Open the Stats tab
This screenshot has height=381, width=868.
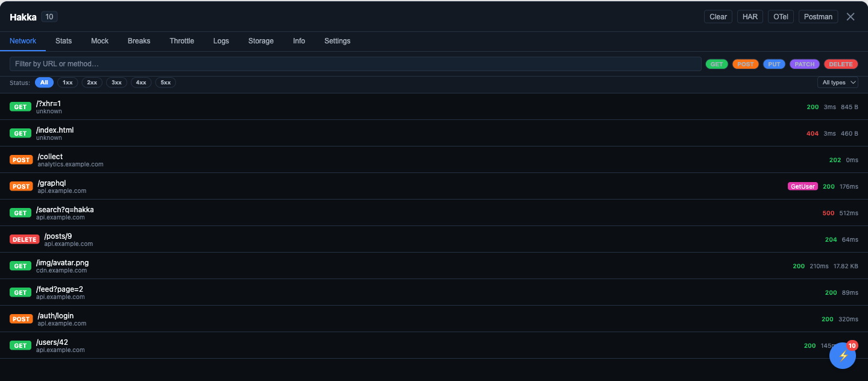pyautogui.click(x=63, y=41)
